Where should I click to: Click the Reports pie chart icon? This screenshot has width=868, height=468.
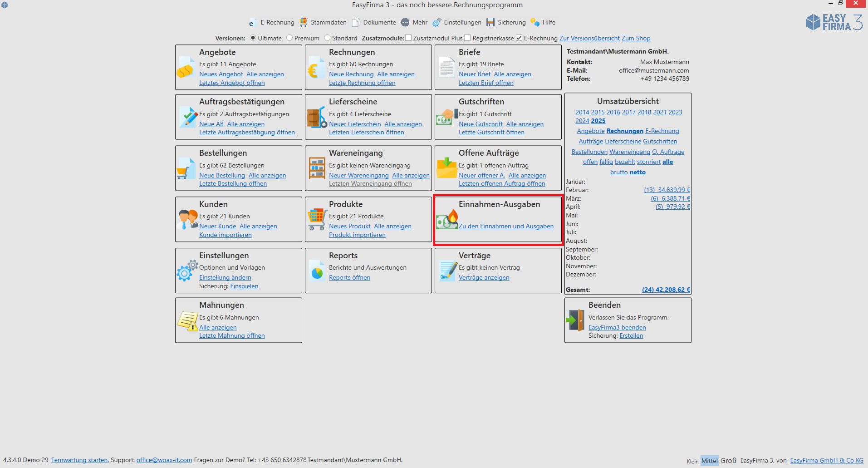tap(316, 271)
